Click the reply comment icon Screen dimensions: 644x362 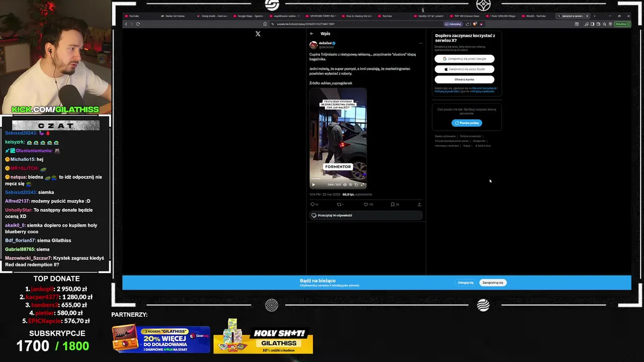[312, 204]
